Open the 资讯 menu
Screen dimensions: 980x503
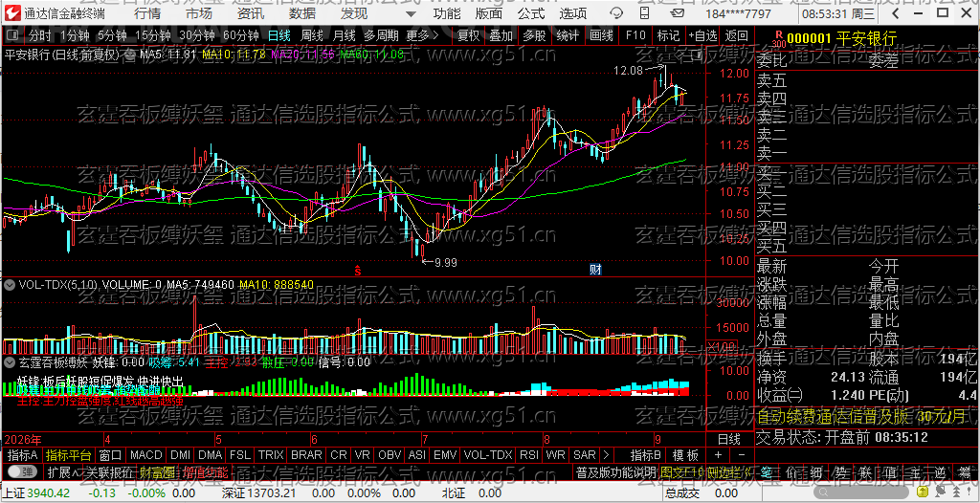point(252,13)
